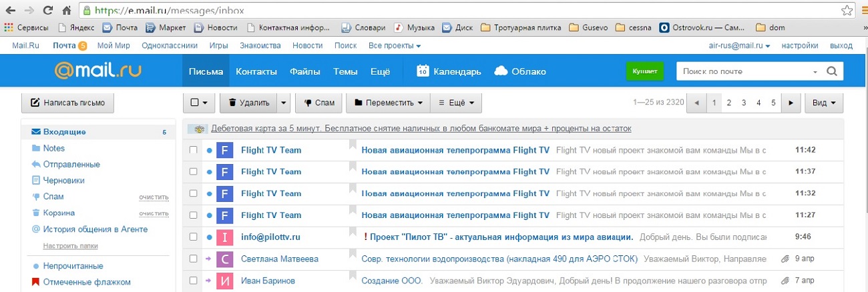Open the Вид view dropdown
Screen dimensions: 868x292
(825, 103)
